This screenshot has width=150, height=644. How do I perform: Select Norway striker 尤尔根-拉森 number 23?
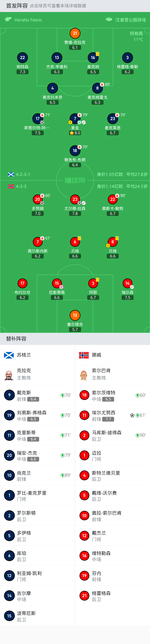[75, 199]
